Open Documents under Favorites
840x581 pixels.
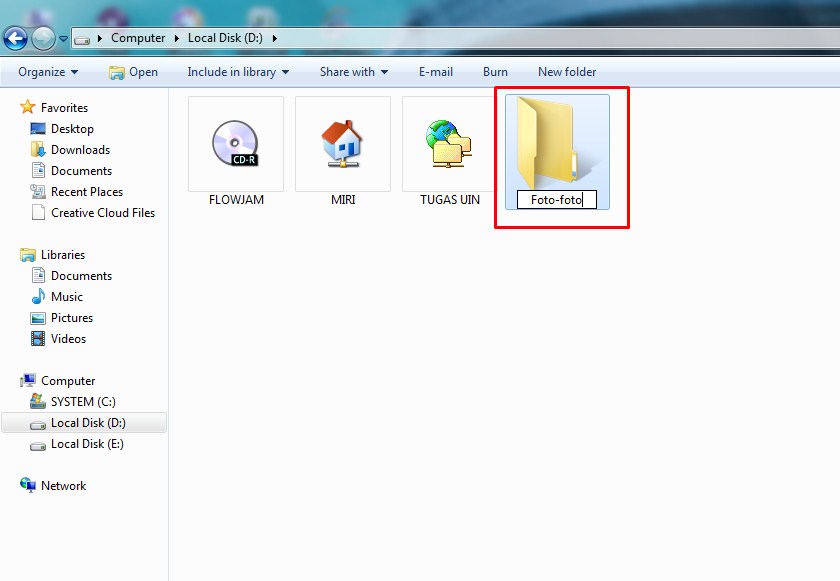[x=81, y=171]
